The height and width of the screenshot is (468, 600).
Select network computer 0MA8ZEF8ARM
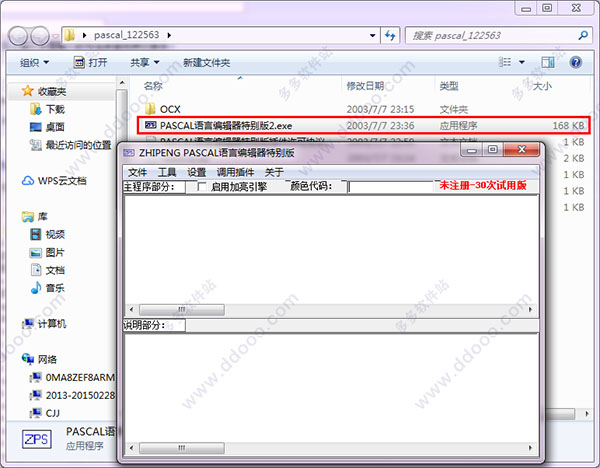coord(80,377)
